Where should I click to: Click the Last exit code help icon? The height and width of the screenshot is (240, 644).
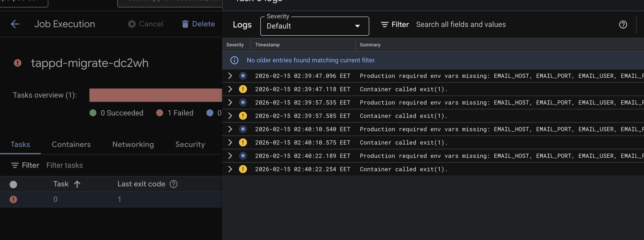click(174, 184)
